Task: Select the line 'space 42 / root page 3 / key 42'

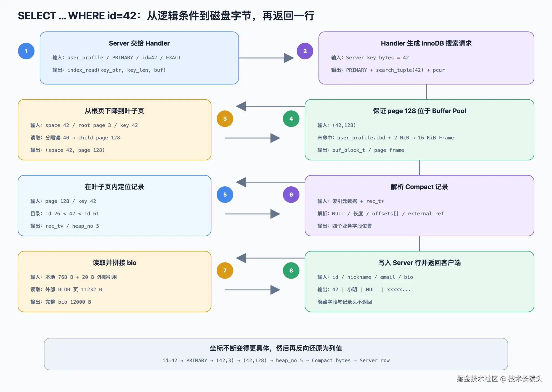Action: point(91,125)
